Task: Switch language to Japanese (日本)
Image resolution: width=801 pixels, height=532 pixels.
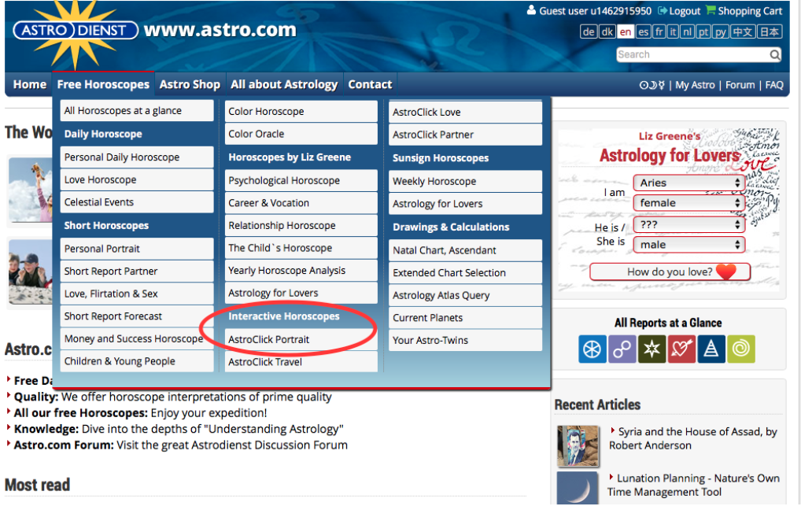Action: click(770, 31)
